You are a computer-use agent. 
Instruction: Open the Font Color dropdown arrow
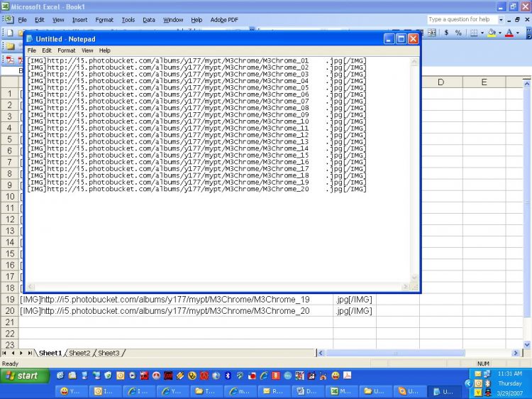517,33
